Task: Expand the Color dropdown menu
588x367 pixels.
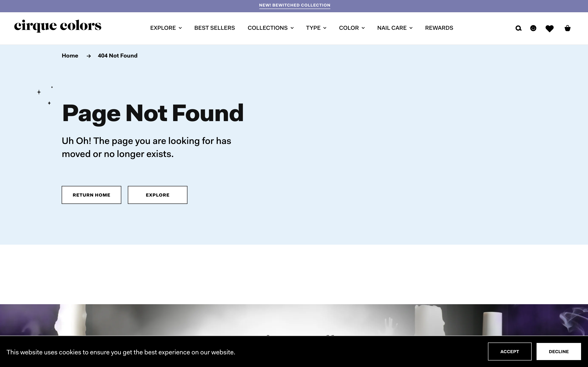Action: (352, 28)
